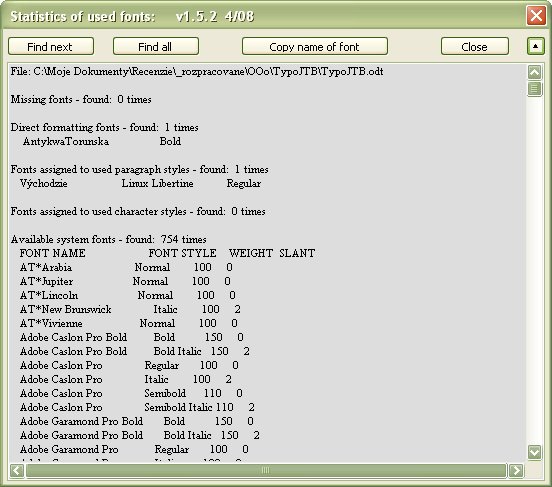Click the Find next button
This screenshot has width=552, height=487.
tap(51, 46)
